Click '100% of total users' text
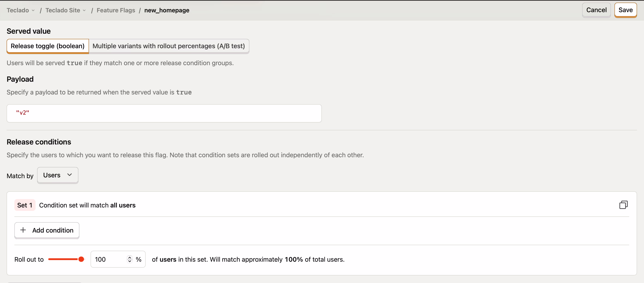The height and width of the screenshot is (283, 644). [314, 259]
